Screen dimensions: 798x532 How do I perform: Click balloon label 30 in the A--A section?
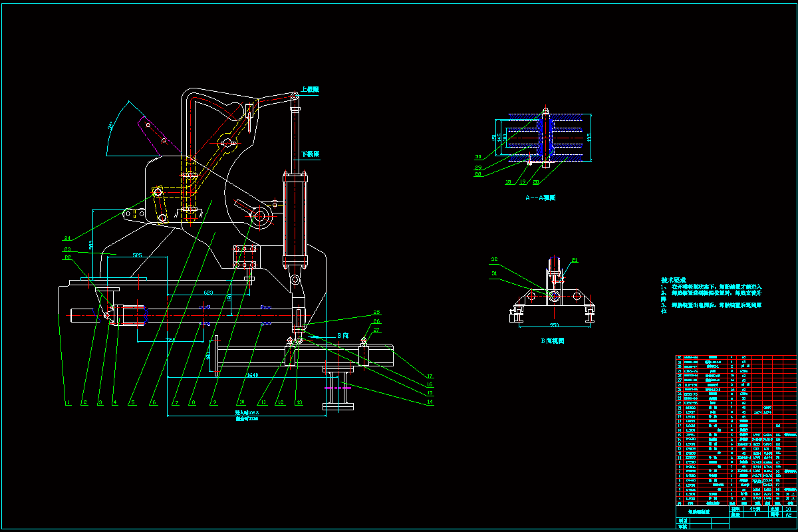479,157
